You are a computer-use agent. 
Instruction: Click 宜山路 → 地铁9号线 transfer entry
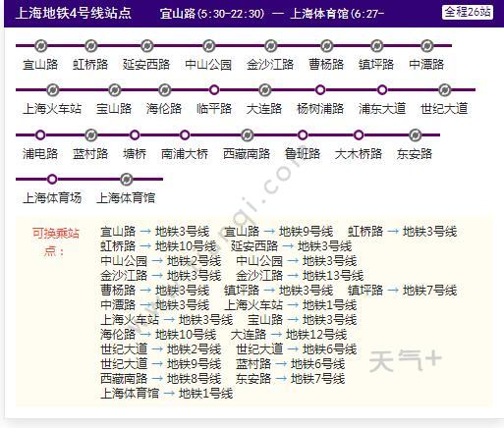278,232
